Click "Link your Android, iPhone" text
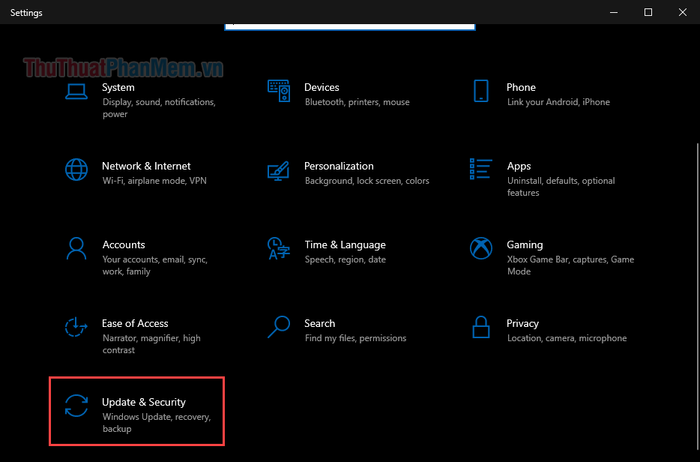 pos(558,102)
